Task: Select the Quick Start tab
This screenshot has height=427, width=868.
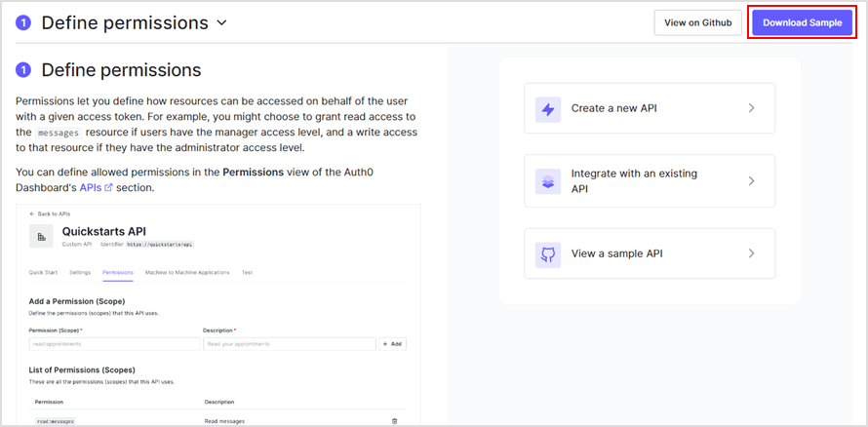Action: [x=43, y=273]
